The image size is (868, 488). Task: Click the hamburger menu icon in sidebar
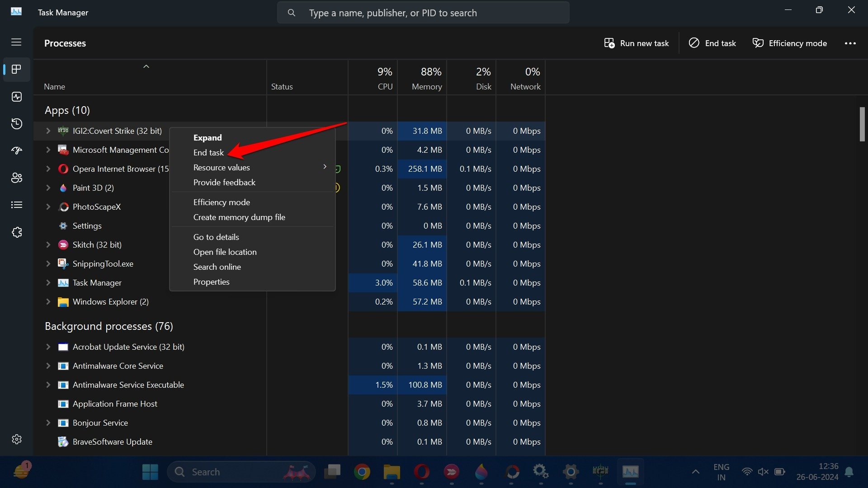pos(16,42)
